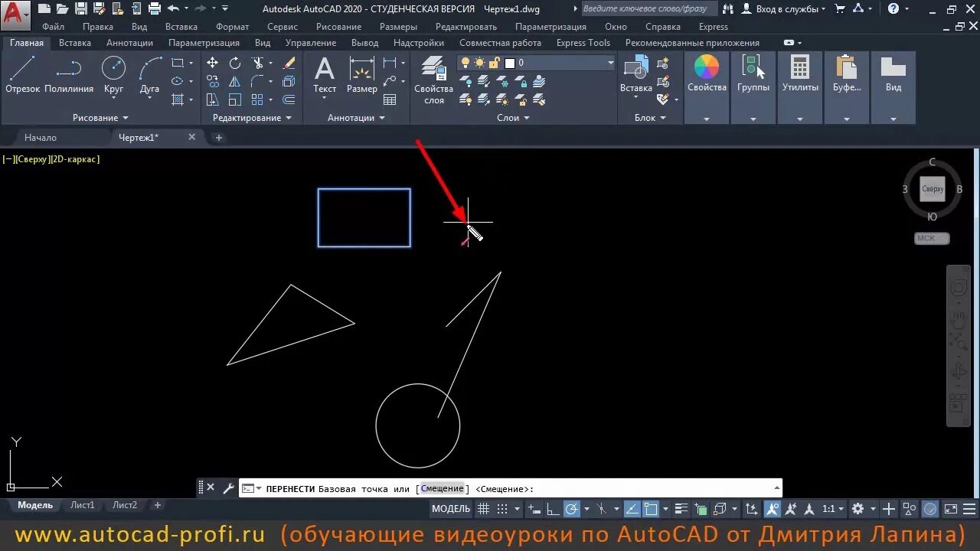Toggle ortho mode in status bar
The width and height of the screenshot is (980, 551).
552,509
